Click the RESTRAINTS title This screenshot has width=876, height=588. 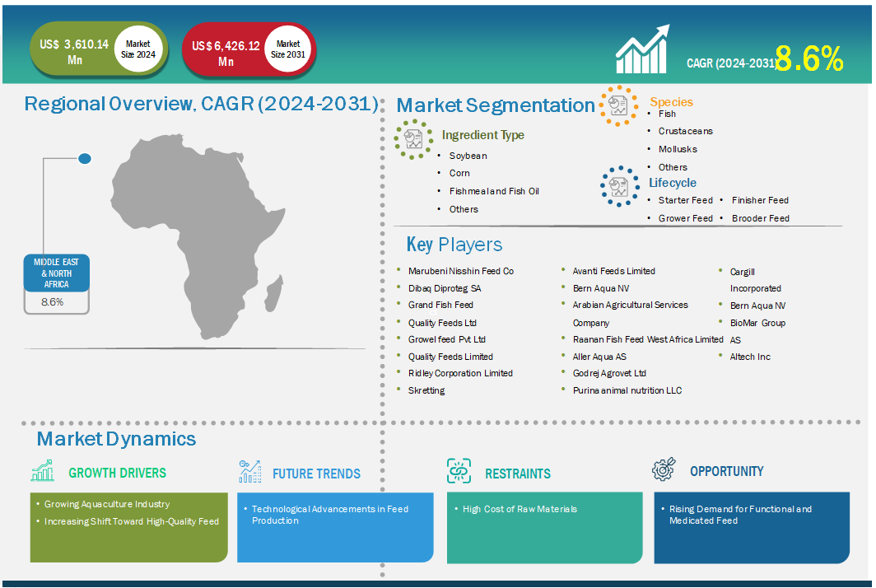click(517, 474)
